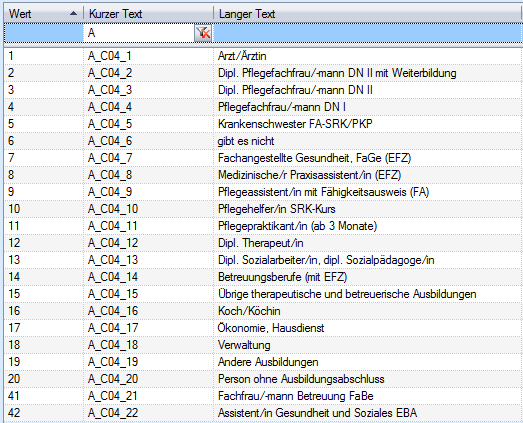Viewport: 523px width, 423px height.
Task: Select the 'gibt es nicht' row
Action: click(264, 141)
